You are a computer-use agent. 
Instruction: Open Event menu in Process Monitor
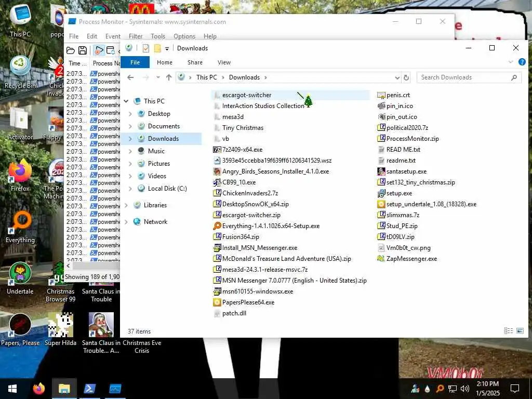(x=113, y=36)
